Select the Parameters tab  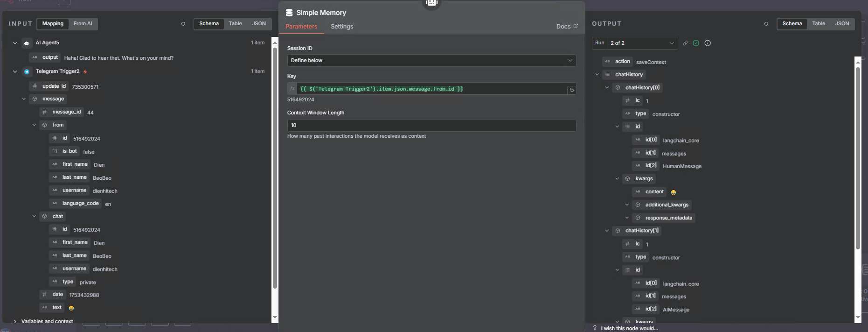pos(301,27)
